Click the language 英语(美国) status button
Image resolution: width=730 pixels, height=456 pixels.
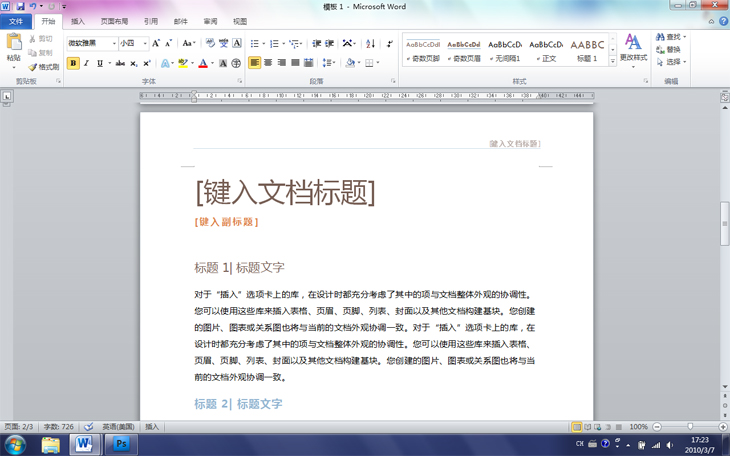coord(118,427)
